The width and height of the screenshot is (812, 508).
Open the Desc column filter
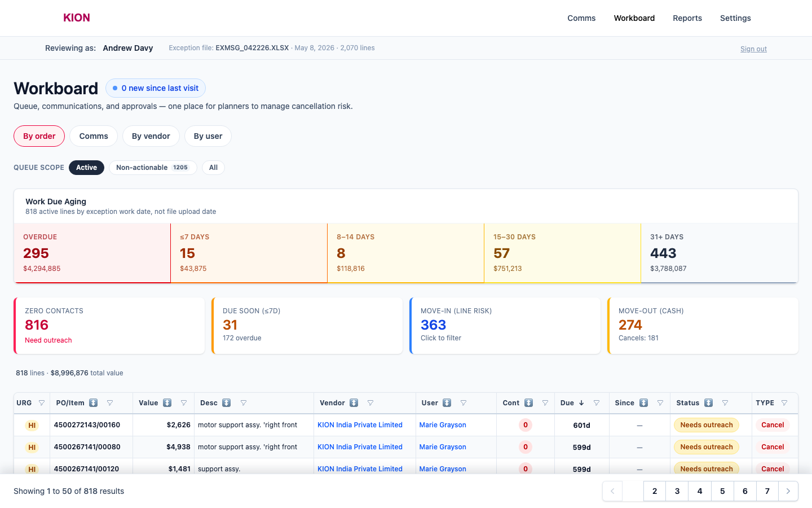coord(244,403)
